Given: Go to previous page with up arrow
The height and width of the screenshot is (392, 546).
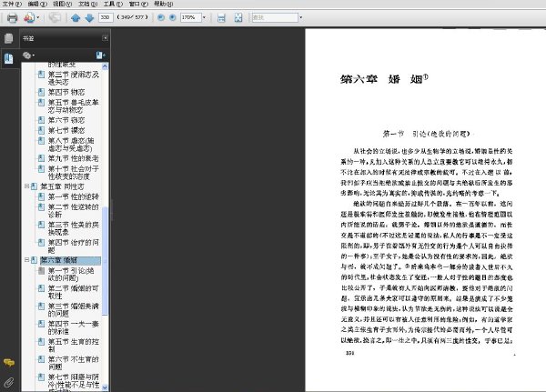Looking at the screenshot, I should tap(76, 18).
